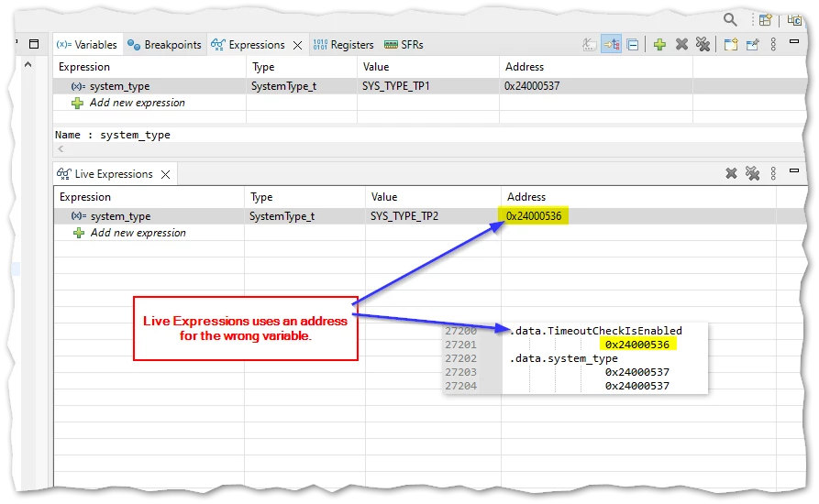Click SYS_TYPE_TP2 value cell
The height and width of the screenshot is (504, 819).
click(404, 216)
